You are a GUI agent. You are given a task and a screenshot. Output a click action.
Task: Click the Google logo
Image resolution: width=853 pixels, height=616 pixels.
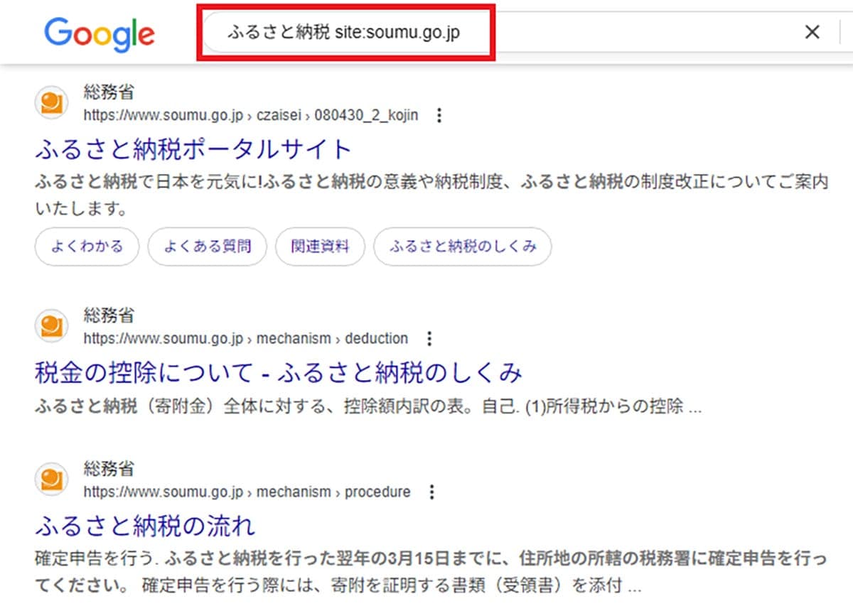(98, 32)
